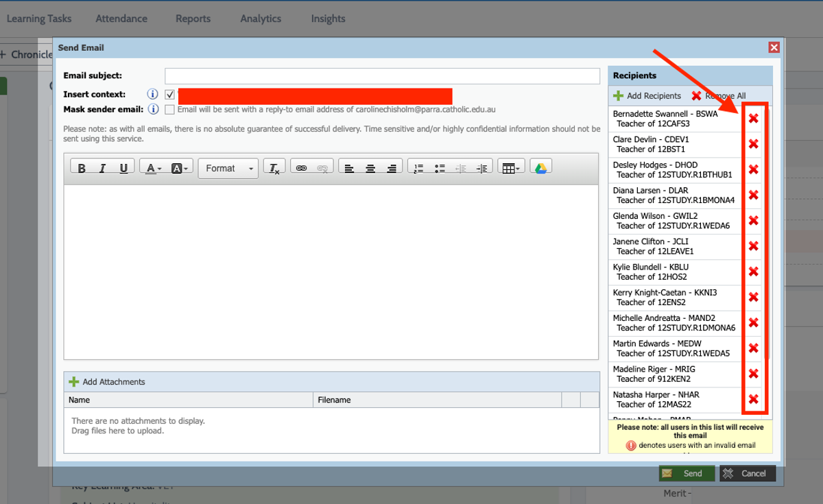Click the decrease indent icon

tap(461, 168)
